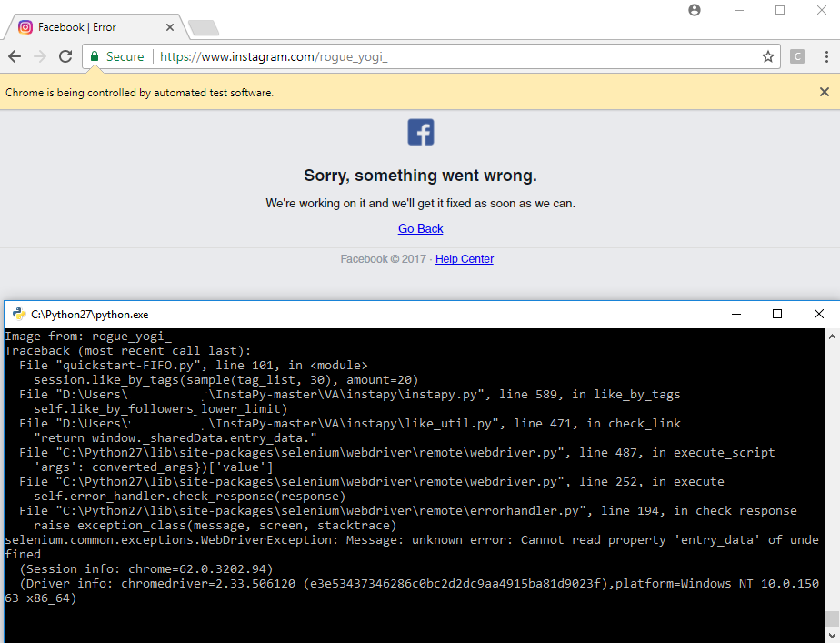Image resolution: width=840 pixels, height=643 pixels.
Task: Minimize the python.exe console window
Action: coord(736,314)
